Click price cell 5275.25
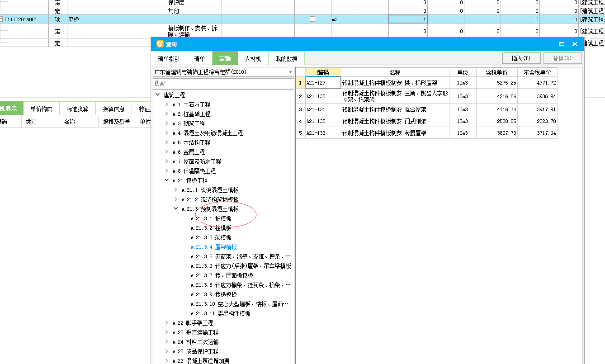Viewport: 605px width, 364px height. click(496, 83)
